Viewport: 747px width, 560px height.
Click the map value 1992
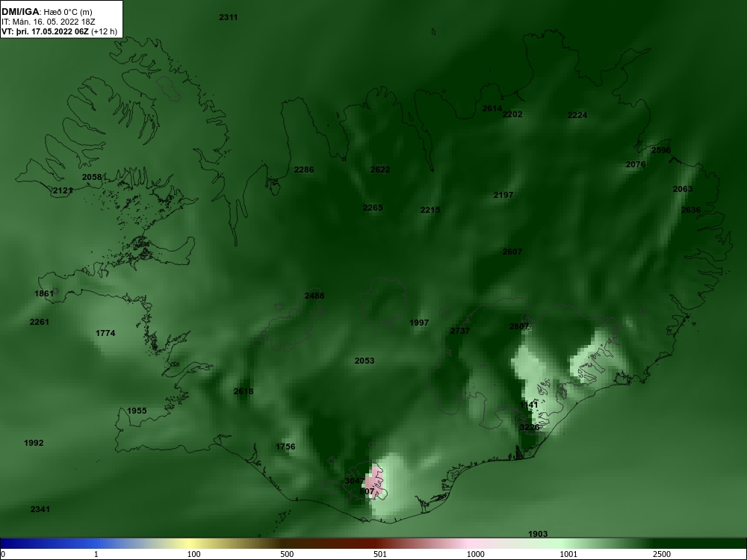point(34,444)
